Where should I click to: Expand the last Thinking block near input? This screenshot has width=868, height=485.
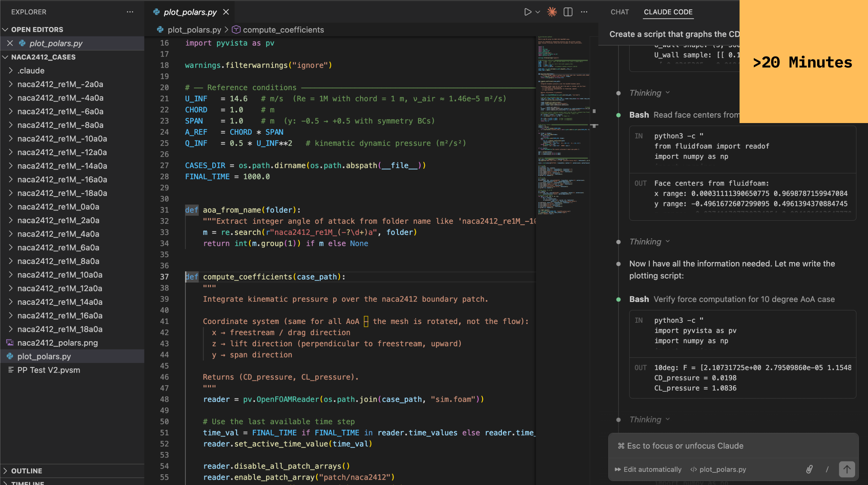click(649, 420)
